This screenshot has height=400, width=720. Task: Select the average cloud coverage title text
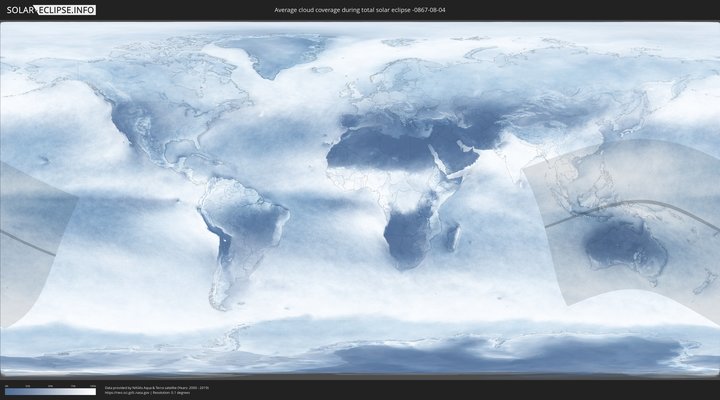tap(360, 10)
